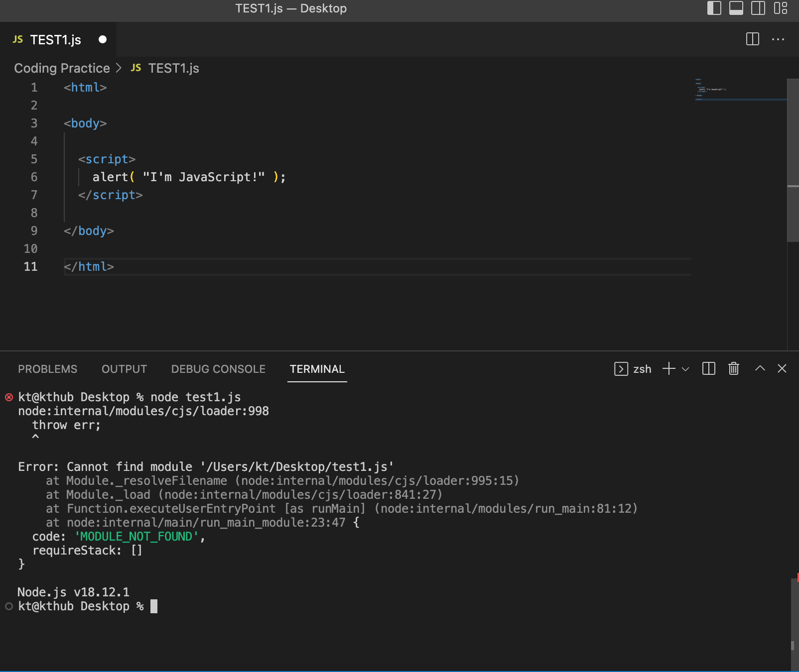Click line number 1 in gutter

[34, 88]
